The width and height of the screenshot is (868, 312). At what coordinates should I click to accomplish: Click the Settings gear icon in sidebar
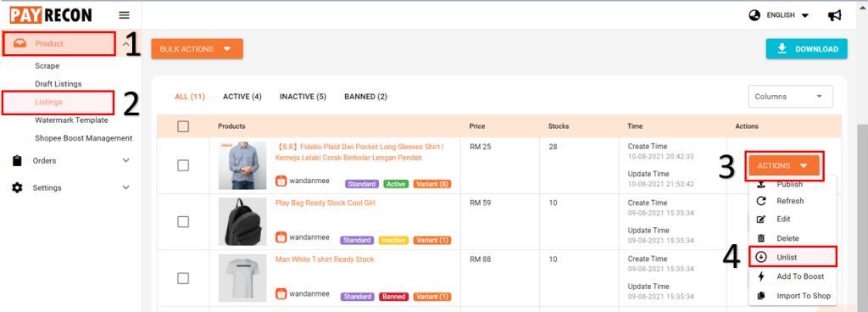tap(18, 187)
